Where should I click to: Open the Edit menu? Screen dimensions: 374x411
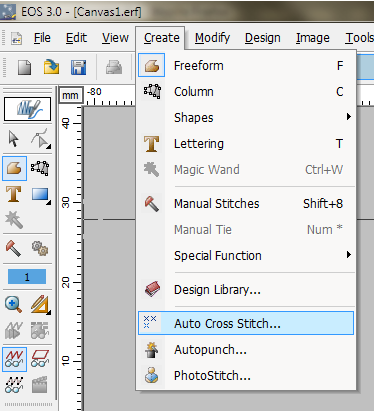tap(76, 38)
